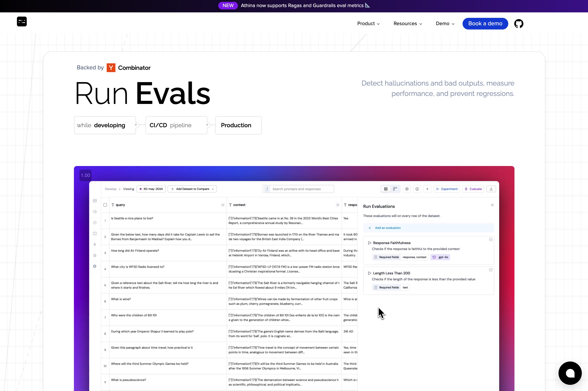Select the 'Production' tab
Image resolution: width=588 pixels, height=391 pixels.
tap(238, 125)
